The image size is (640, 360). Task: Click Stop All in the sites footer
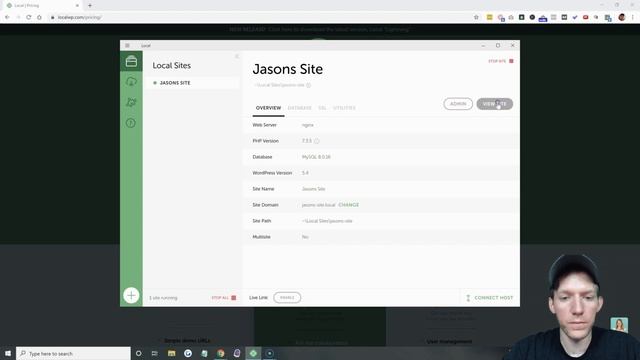[224, 298]
